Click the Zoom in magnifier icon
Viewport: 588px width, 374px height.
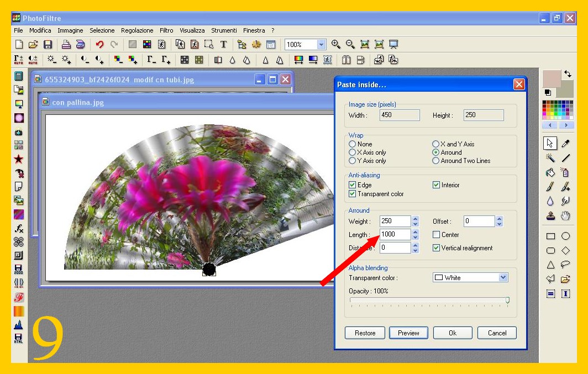[x=335, y=45]
